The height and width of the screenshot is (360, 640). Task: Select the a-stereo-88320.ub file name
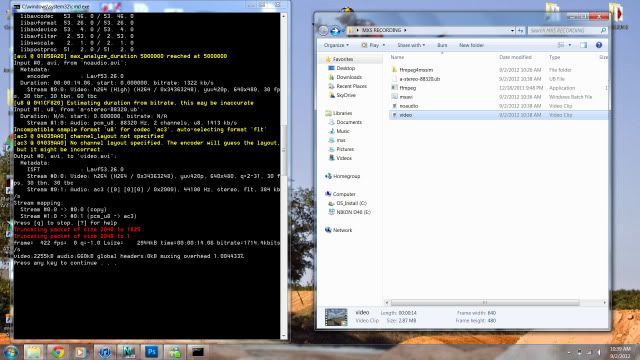[420, 79]
